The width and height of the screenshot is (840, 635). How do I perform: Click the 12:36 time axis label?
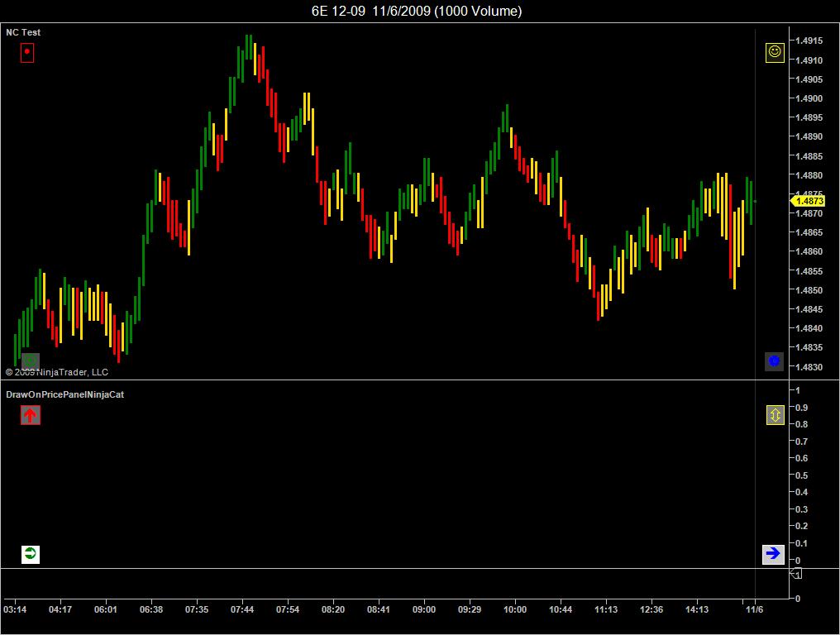point(651,609)
